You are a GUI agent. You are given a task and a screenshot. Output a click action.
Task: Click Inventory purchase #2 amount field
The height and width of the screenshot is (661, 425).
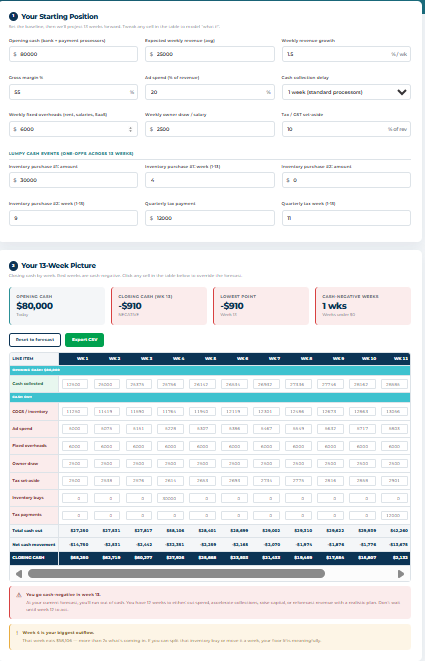(346, 180)
